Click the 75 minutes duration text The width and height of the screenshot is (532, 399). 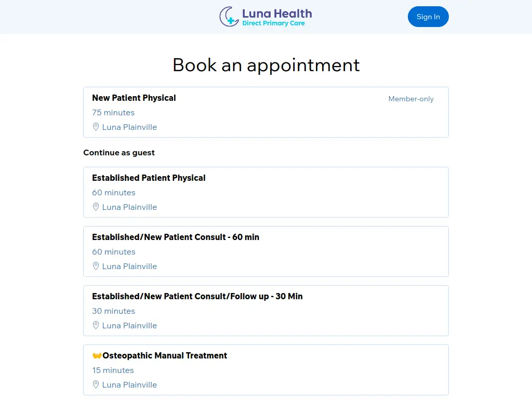coord(113,112)
